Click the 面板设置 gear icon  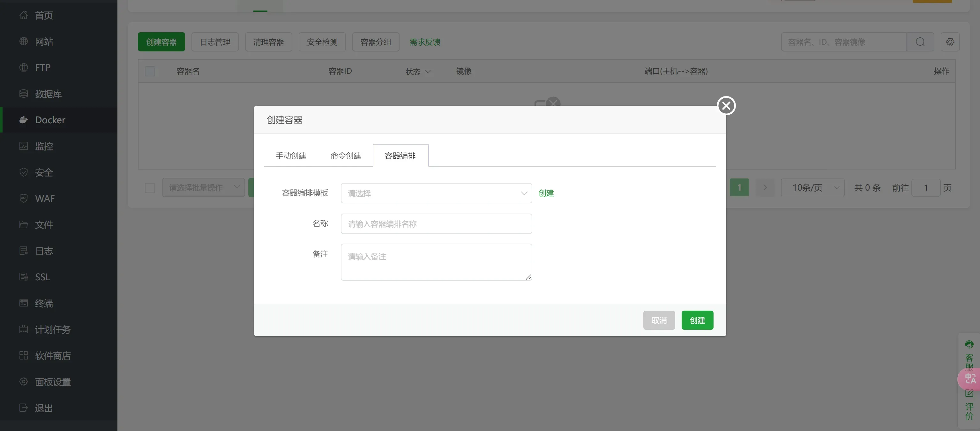click(24, 382)
